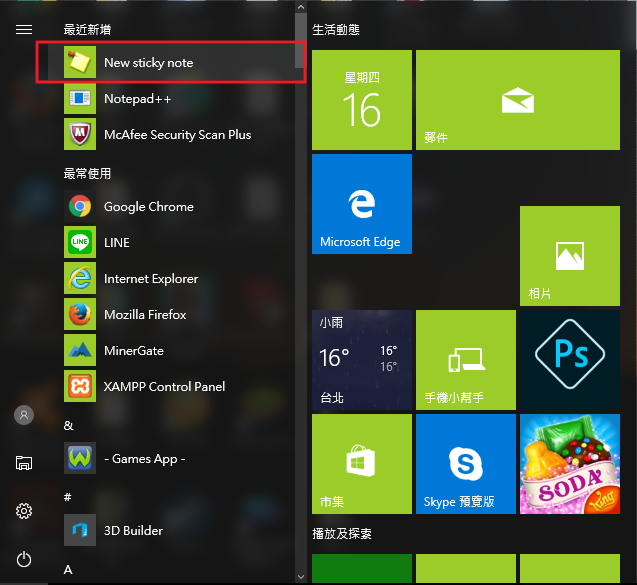Click the 播放及探索 tile group title
The image size is (637, 585).
342,533
